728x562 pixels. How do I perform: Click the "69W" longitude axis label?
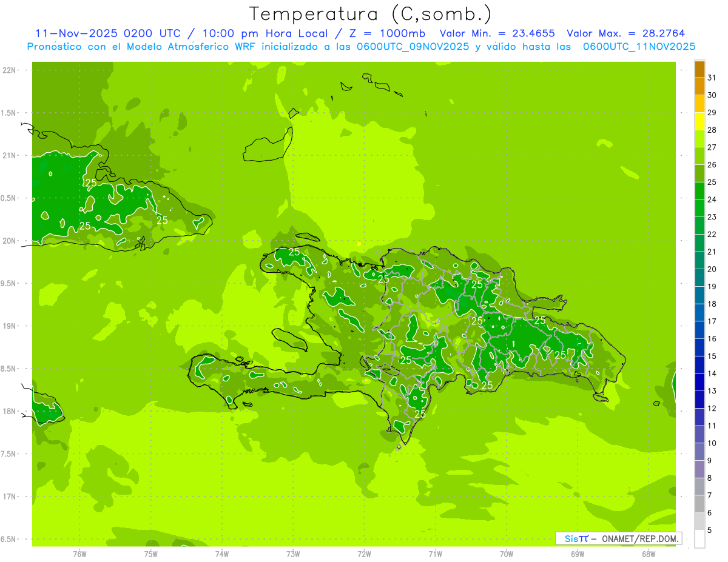[x=578, y=554]
